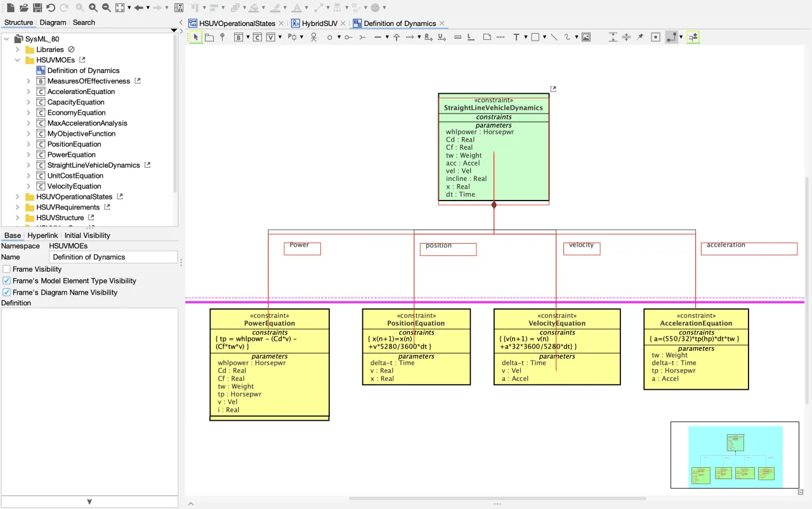This screenshot has height=509, width=812.
Task: Select the Port tool in palette
Action: pyautogui.click(x=292, y=37)
